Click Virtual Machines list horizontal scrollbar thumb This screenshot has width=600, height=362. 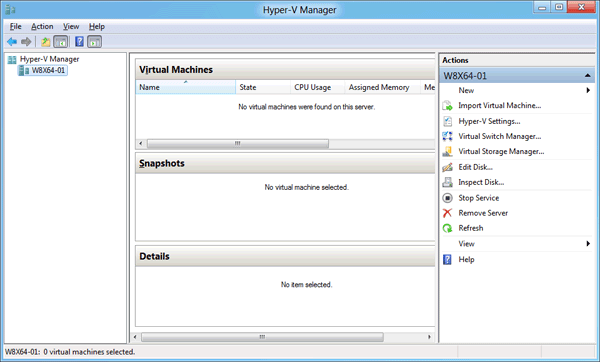pyautogui.click(x=238, y=143)
